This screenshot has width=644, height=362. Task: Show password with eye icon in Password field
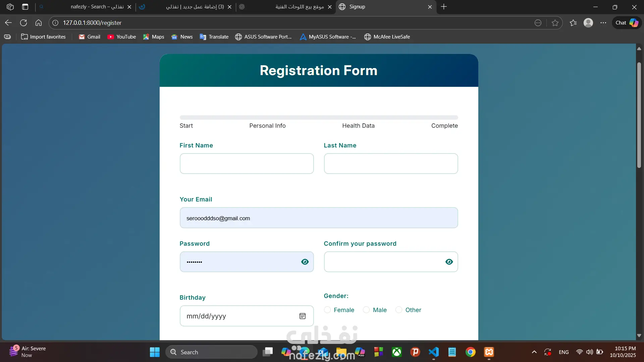(305, 262)
